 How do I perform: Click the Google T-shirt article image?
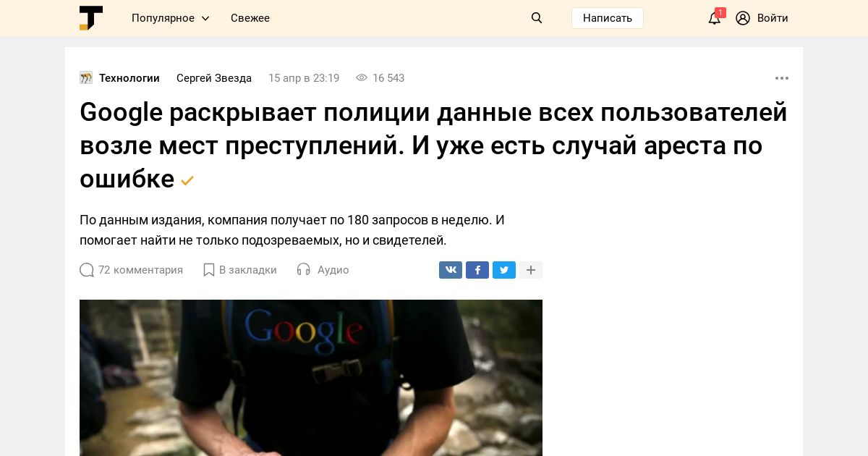coord(311,378)
